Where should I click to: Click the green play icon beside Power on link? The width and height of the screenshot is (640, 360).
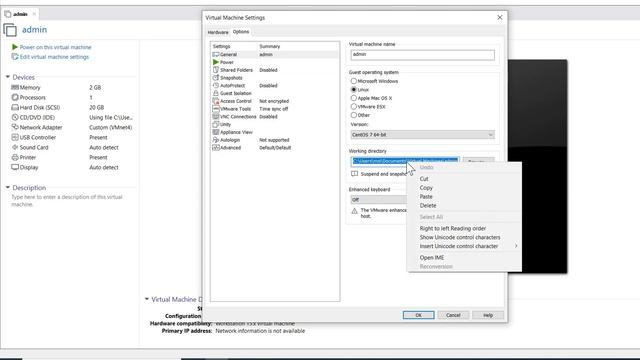[15, 47]
